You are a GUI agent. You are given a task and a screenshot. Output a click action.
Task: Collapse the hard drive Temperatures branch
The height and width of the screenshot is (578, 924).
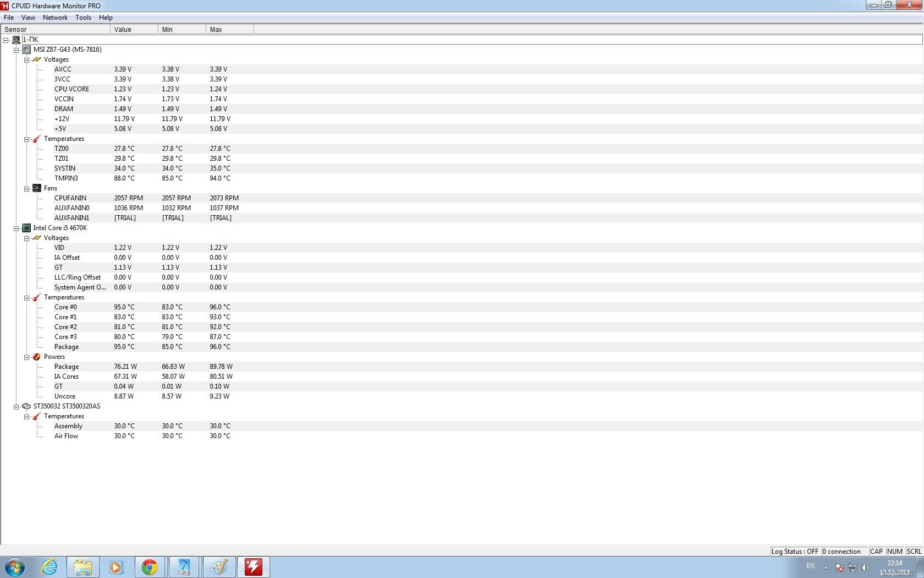[26, 417]
